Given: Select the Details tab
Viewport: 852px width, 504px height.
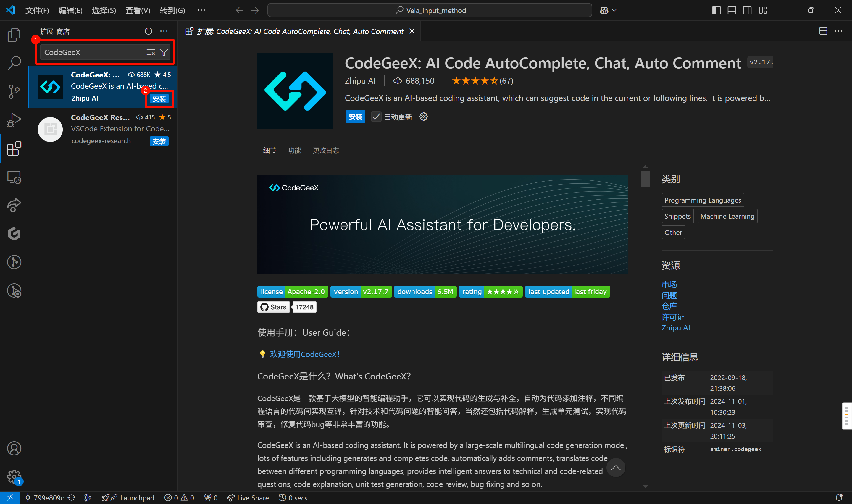Looking at the screenshot, I should pyautogui.click(x=270, y=150).
